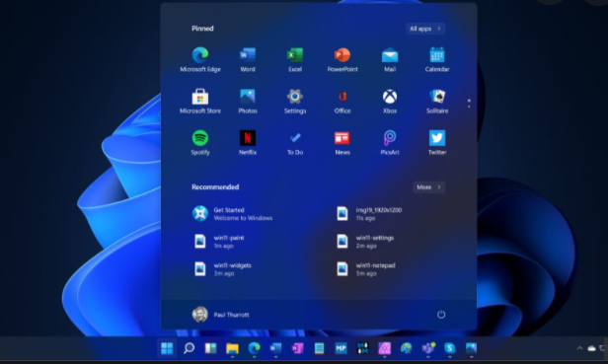Open File Explorer from the taskbar
The height and width of the screenshot is (364, 608).
[x=232, y=348]
